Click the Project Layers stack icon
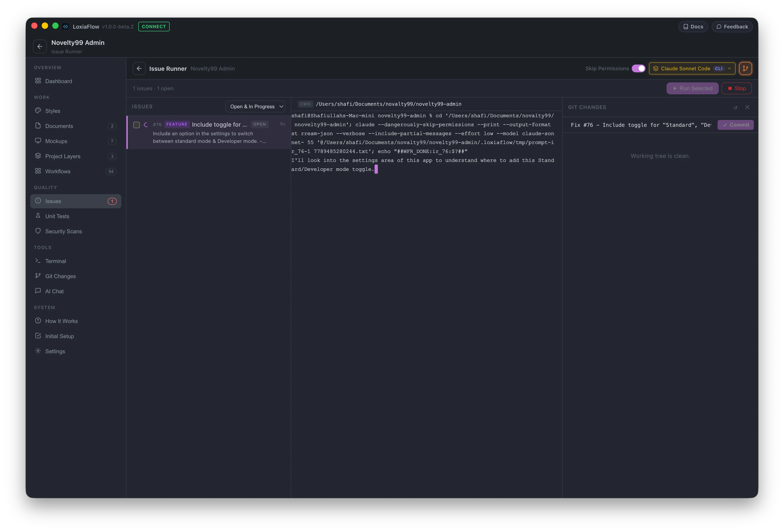The width and height of the screenshot is (784, 532). click(38, 156)
